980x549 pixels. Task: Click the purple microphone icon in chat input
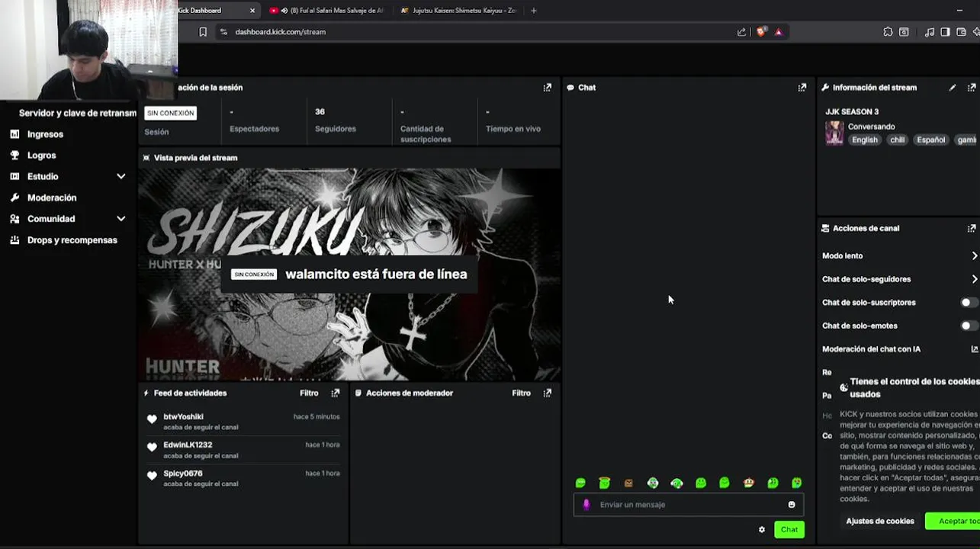[x=586, y=505]
